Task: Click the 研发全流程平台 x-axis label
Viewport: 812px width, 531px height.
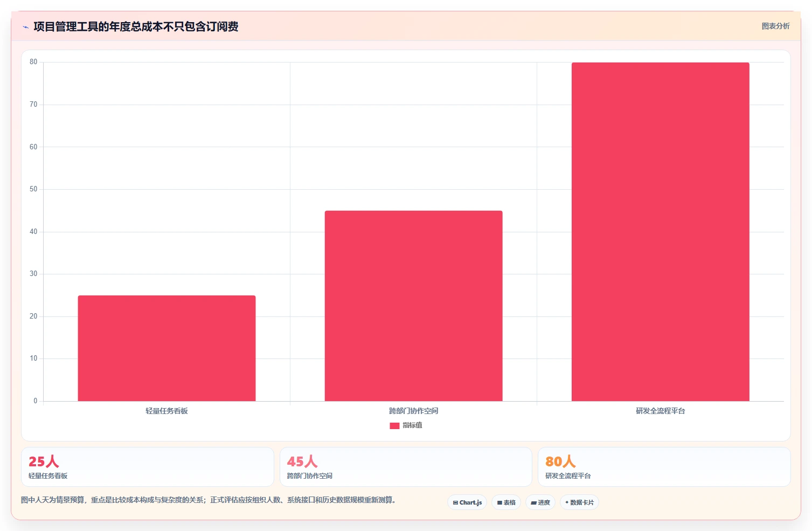Action: click(660, 411)
